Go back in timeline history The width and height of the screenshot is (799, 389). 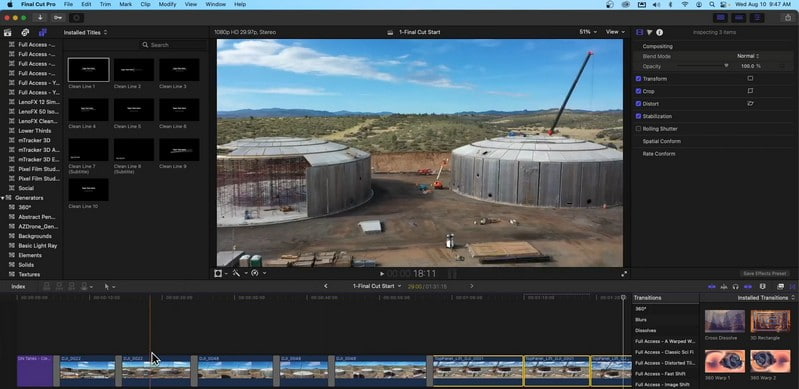326,286
